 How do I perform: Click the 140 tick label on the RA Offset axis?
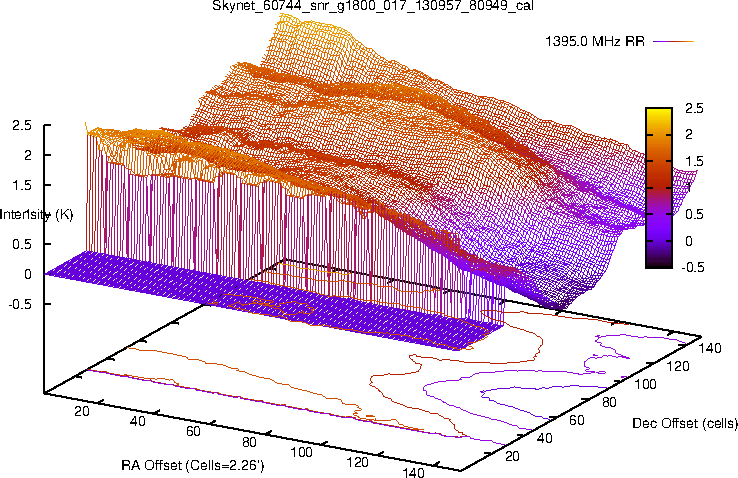[413, 472]
